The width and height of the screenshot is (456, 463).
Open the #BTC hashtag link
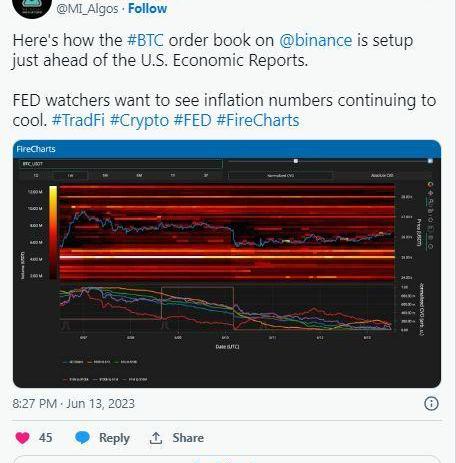tap(146, 40)
